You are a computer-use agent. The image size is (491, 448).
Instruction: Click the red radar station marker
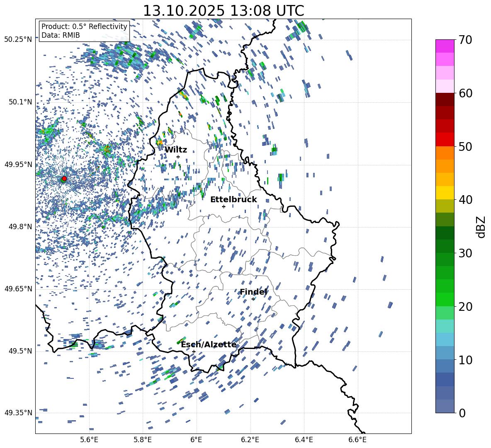pos(64,179)
